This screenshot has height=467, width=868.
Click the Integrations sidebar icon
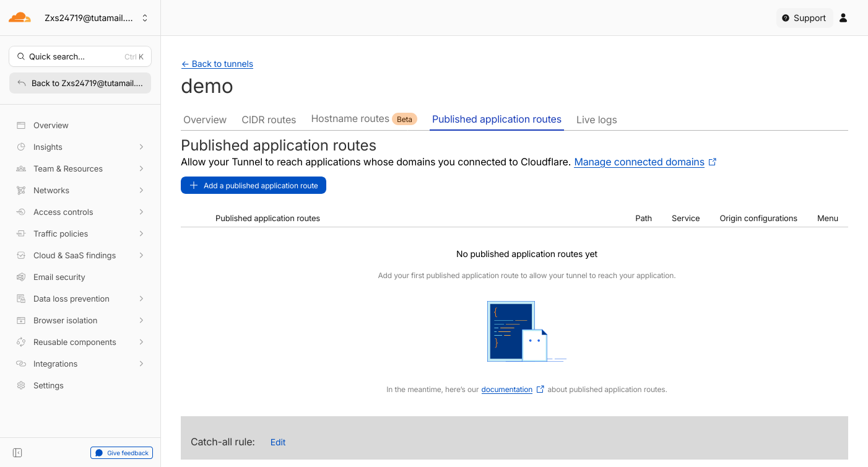[21, 364]
